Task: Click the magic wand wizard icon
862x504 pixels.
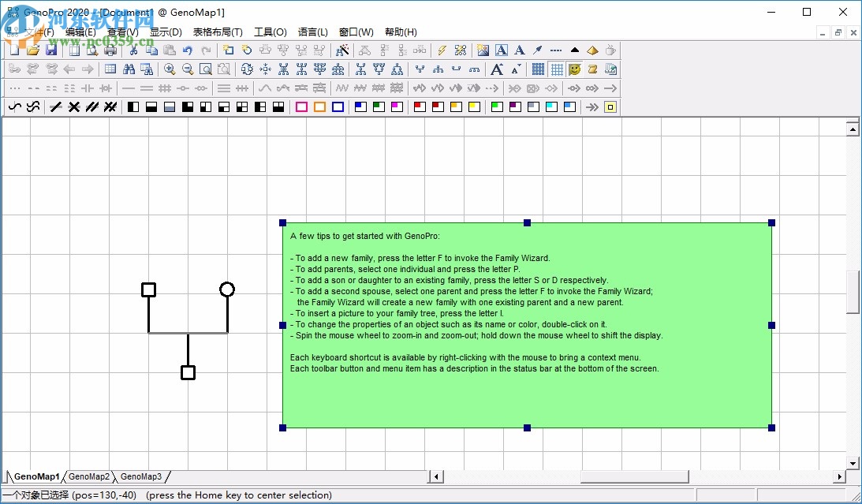Action: click(341, 50)
